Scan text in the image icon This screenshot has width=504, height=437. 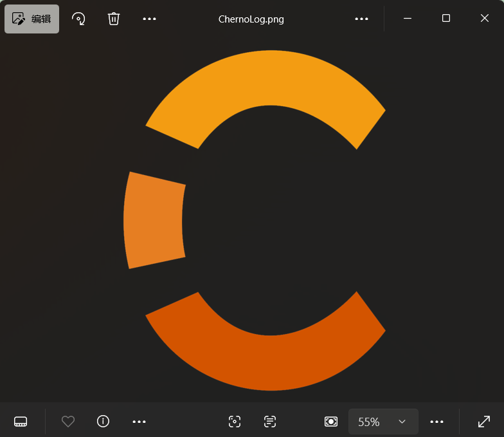point(270,422)
